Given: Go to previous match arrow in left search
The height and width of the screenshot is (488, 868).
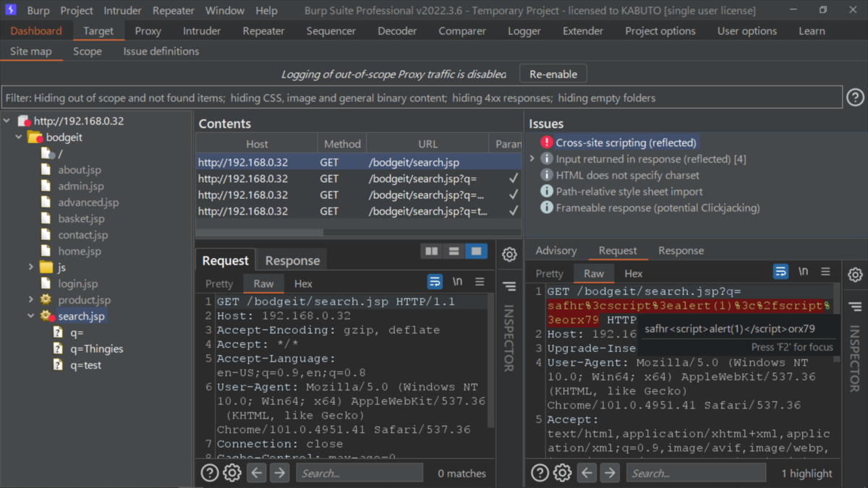Looking at the screenshot, I should 257,473.
